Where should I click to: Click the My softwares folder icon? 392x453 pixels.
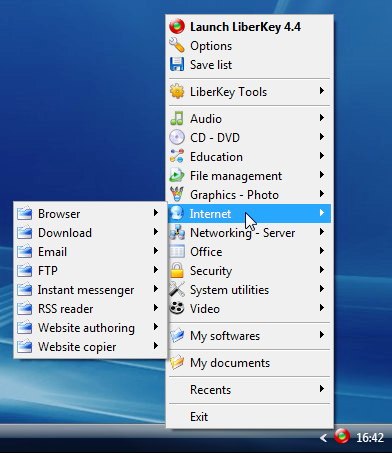pyautogui.click(x=177, y=335)
